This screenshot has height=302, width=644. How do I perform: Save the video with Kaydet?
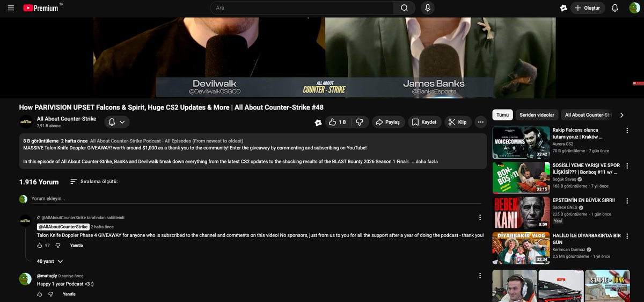(x=425, y=122)
